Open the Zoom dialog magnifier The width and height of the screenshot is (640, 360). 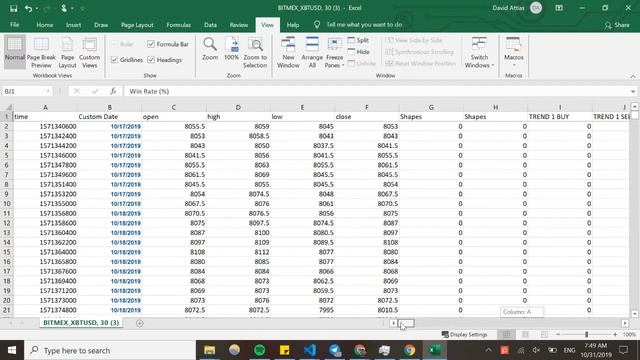pyautogui.click(x=210, y=49)
